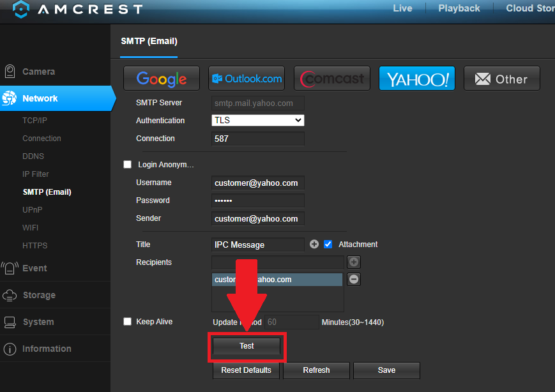Image resolution: width=555 pixels, height=392 pixels.
Task: Expand the Camera menu section
Action: tap(38, 72)
